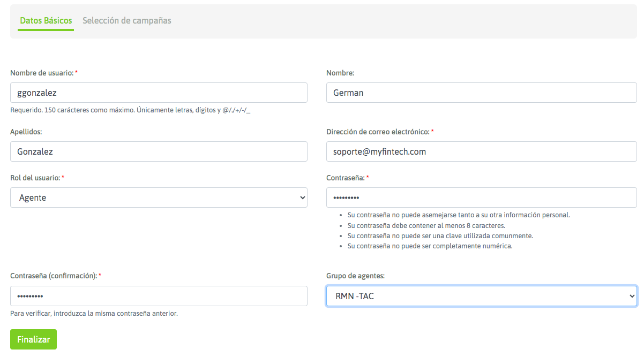Click the Nombre de usuario field containing ggonzalez
This screenshot has width=644, height=357.
159,93
